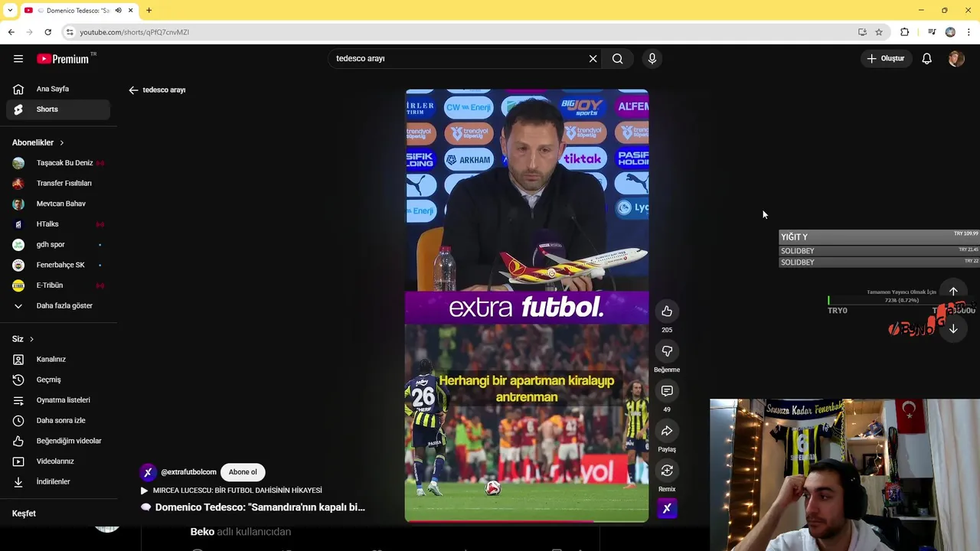Open Ana Sayfa in sidebar
980x551 pixels.
(58, 89)
